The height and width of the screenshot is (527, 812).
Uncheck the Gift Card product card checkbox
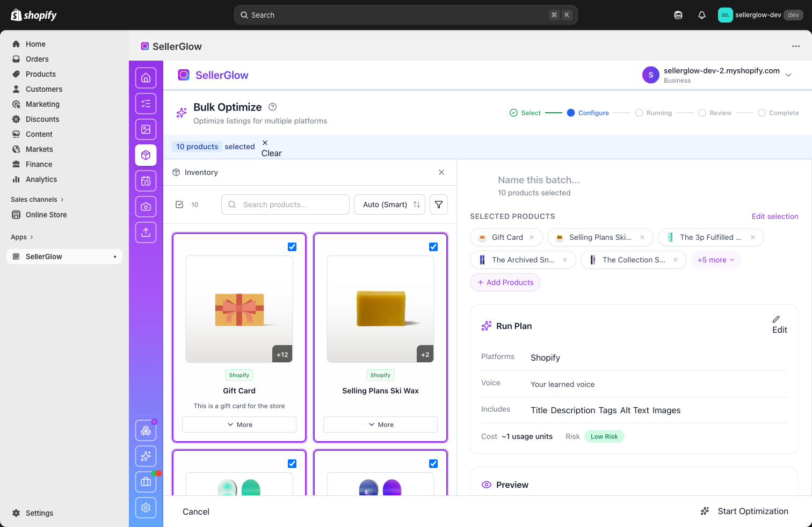(x=292, y=247)
